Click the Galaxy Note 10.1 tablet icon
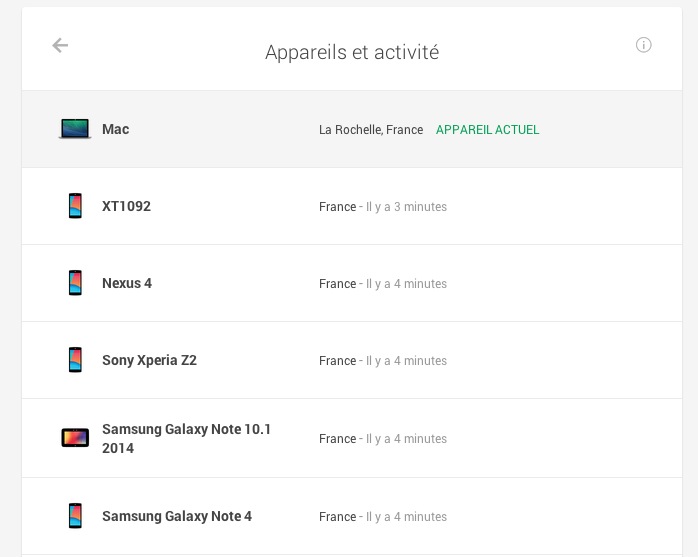698x557 pixels. click(x=75, y=438)
